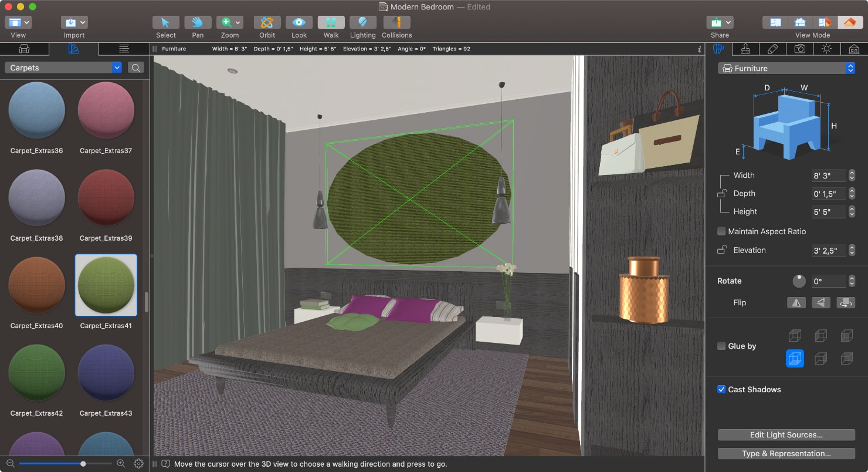
Task: Click the materials list scrollbar
Action: point(146,302)
